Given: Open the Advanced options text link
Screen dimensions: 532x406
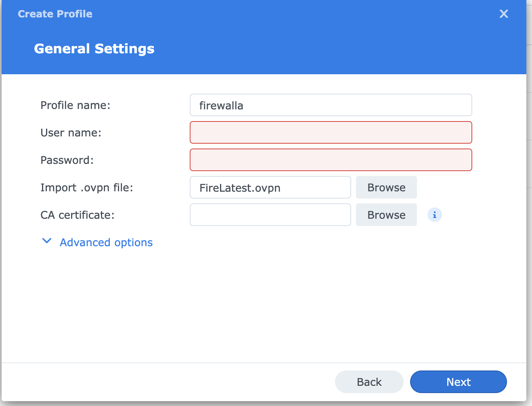Looking at the screenshot, I should point(106,243).
